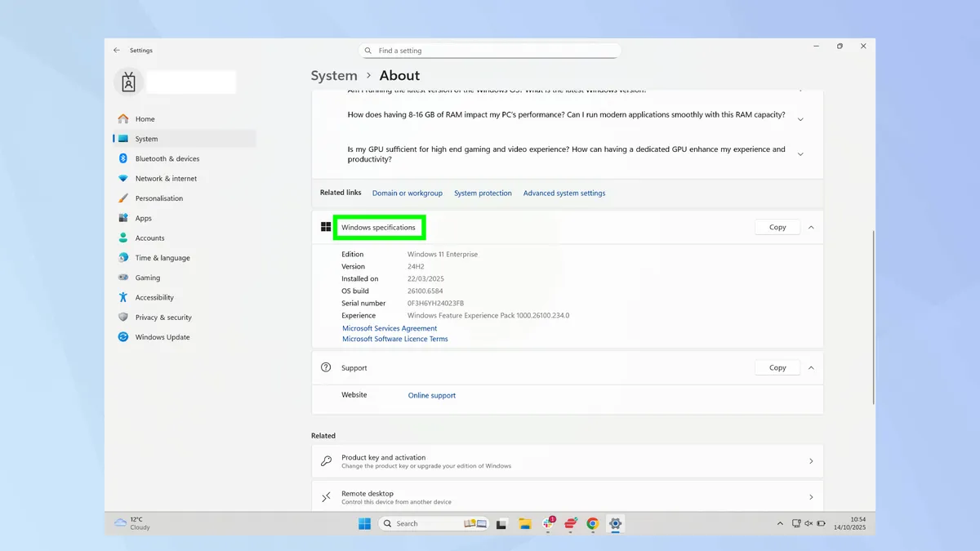This screenshot has height=551, width=980.
Task: Expand the RAM performance FAQ question
Action: tap(800, 118)
